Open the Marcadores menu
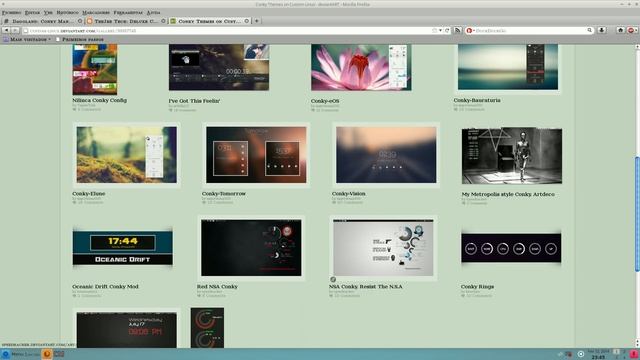The image size is (640, 360). tap(96, 13)
